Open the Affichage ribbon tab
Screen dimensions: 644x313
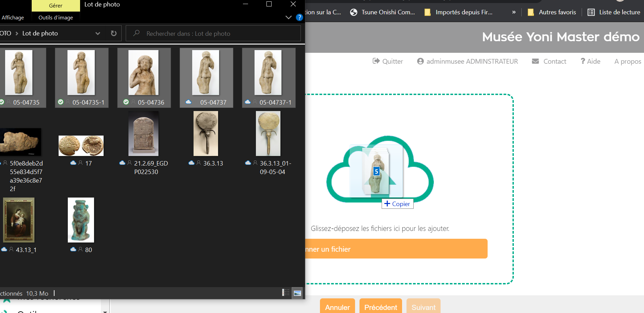click(x=13, y=17)
